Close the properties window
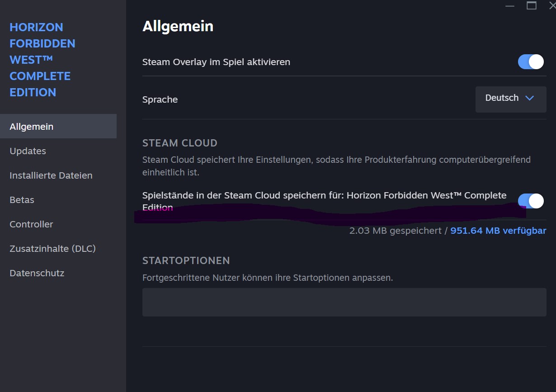556x392 pixels. coord(552,5)
